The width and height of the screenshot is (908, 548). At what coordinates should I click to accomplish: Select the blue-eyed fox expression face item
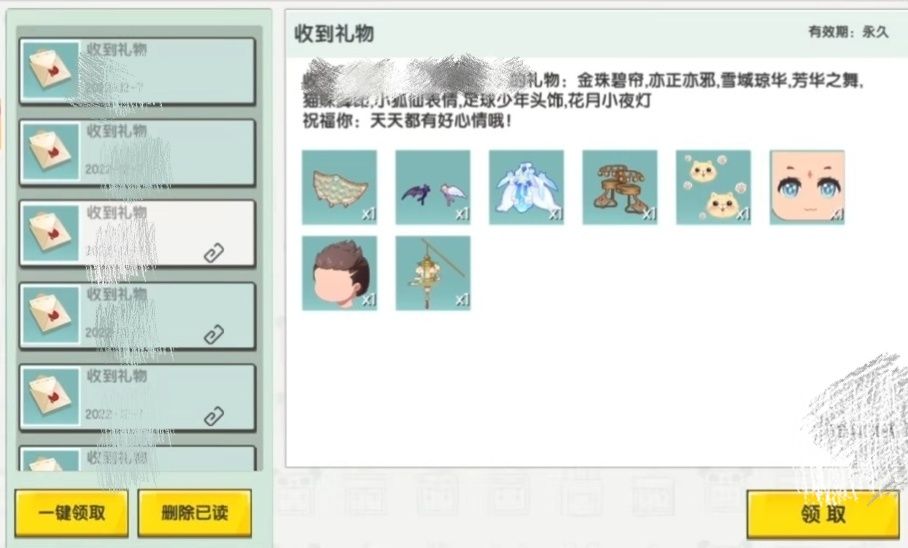(807, 187)
